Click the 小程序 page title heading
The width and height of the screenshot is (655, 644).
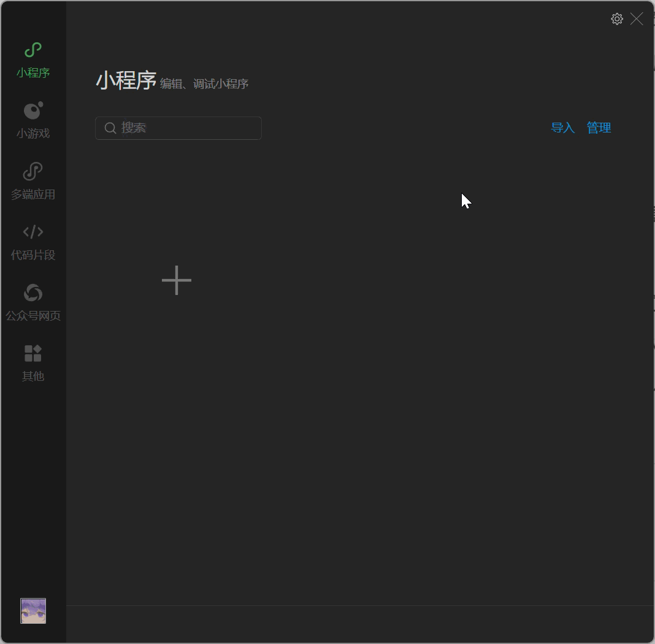click(126, 80)
